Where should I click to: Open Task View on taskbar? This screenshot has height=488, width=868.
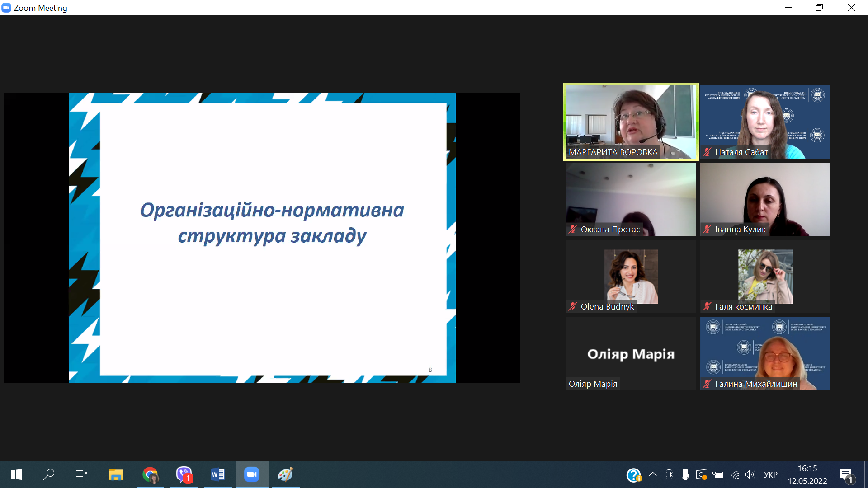pos(81,474)
